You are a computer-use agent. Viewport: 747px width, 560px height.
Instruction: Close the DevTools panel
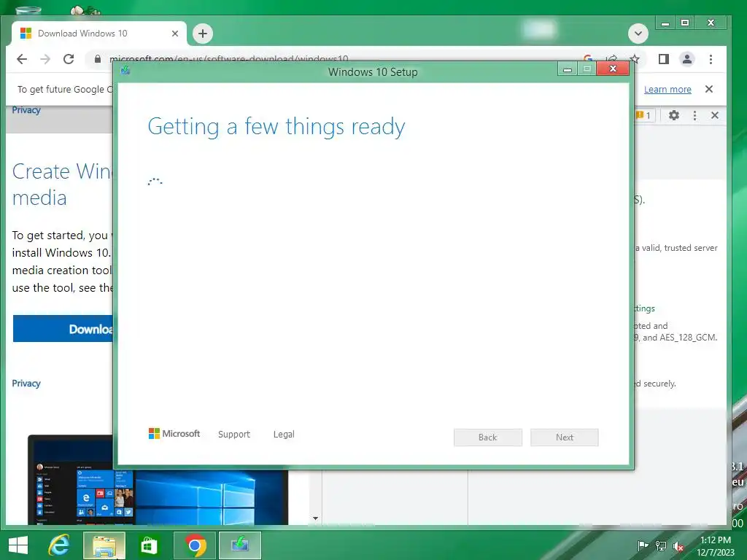click(x=715, y=115)
